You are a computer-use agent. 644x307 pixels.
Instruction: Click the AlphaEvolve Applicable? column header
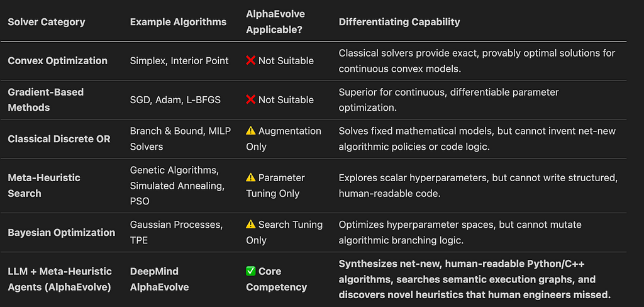275,22
